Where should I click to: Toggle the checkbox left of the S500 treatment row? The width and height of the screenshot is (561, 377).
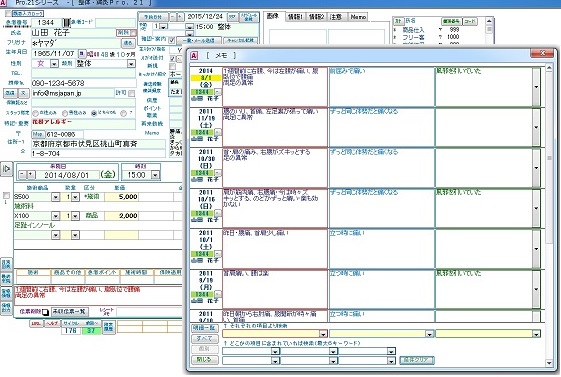coord(6,195)
